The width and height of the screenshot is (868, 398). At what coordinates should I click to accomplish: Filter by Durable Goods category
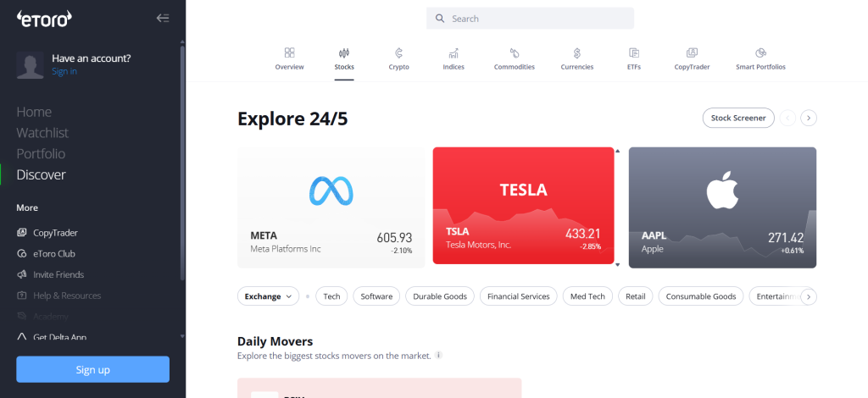click(x=440, y=296)
